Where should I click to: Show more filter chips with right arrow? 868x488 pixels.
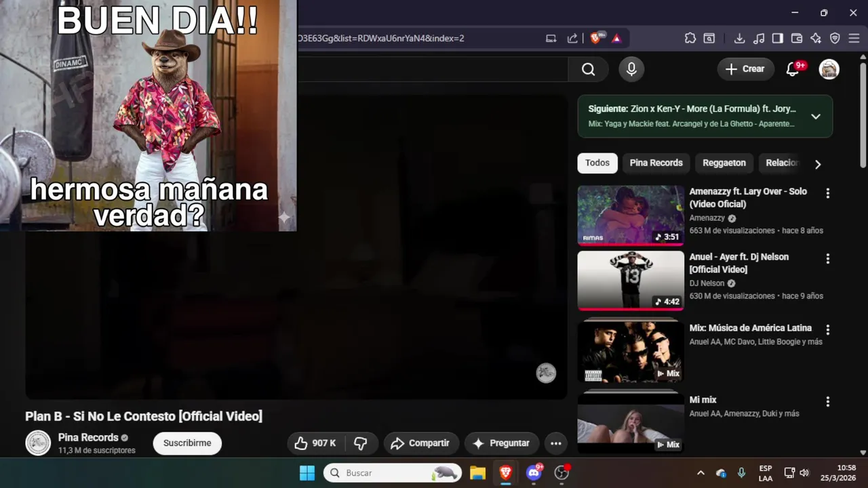coord(818,164)
